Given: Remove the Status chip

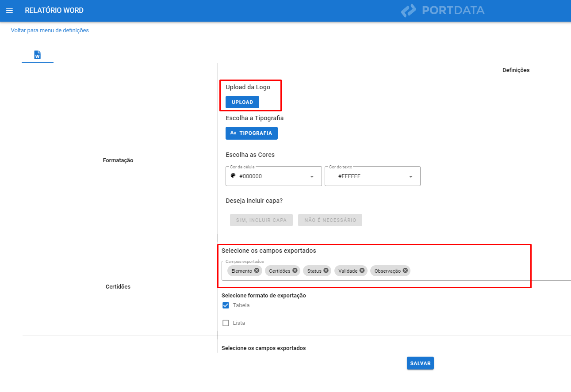Looking at the screenshot, I should (326, 270).
